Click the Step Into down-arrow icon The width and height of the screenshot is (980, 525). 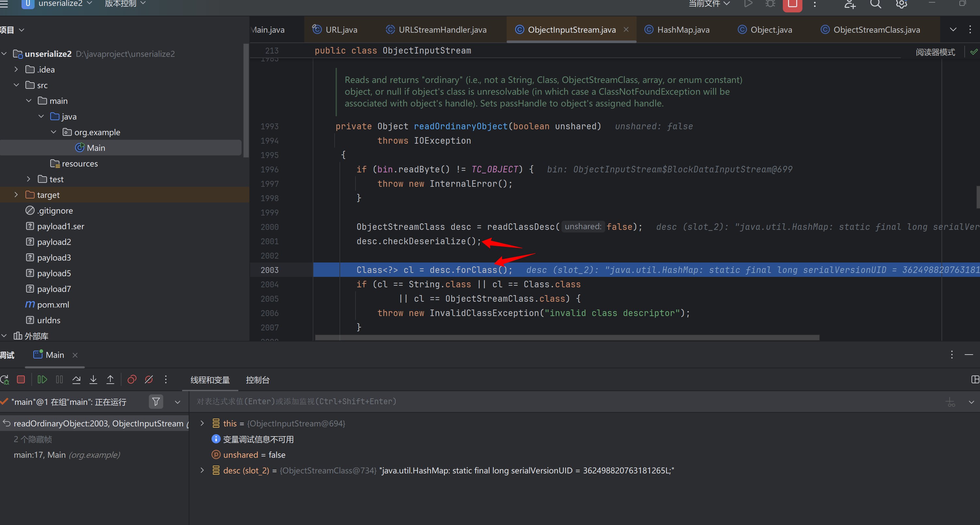93,379
